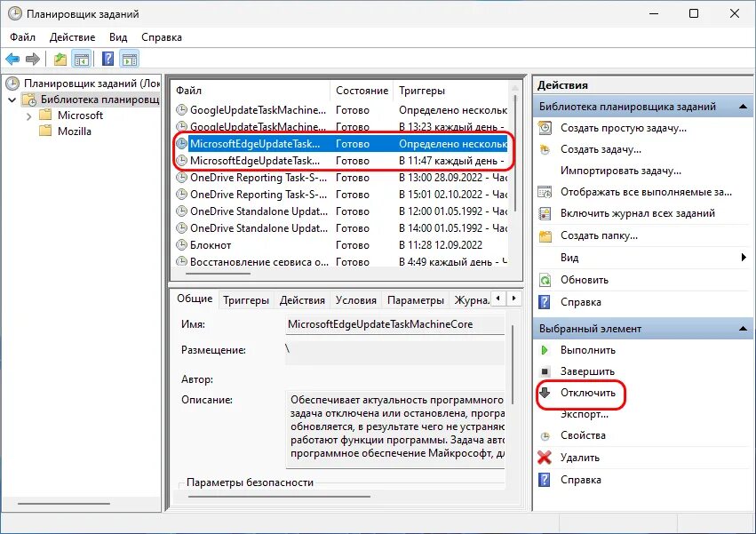Click the green Run triangle icon
This screenshot has height=534, width=756.
pyautogui.click(x=545, y=350)
